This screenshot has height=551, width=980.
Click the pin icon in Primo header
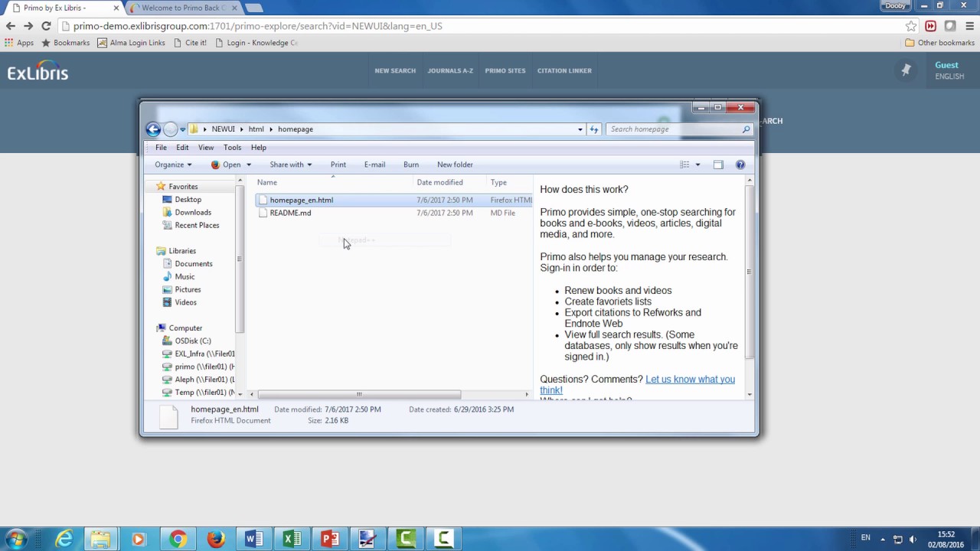point(906,70)
